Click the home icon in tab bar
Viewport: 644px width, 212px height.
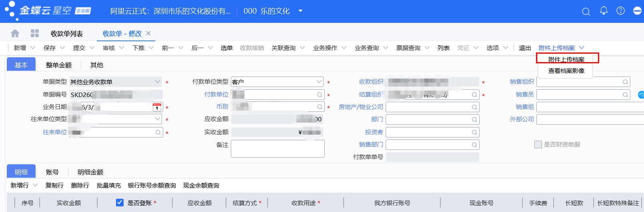click(15, 33)
